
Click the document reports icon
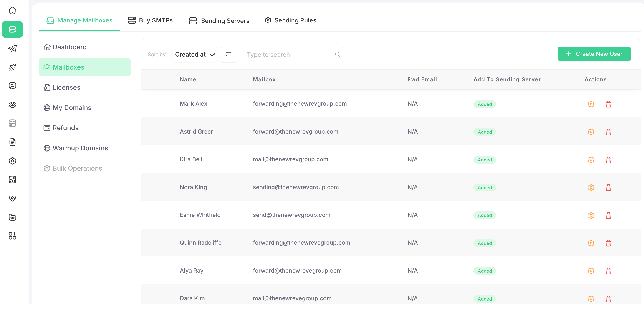(12, 142)
